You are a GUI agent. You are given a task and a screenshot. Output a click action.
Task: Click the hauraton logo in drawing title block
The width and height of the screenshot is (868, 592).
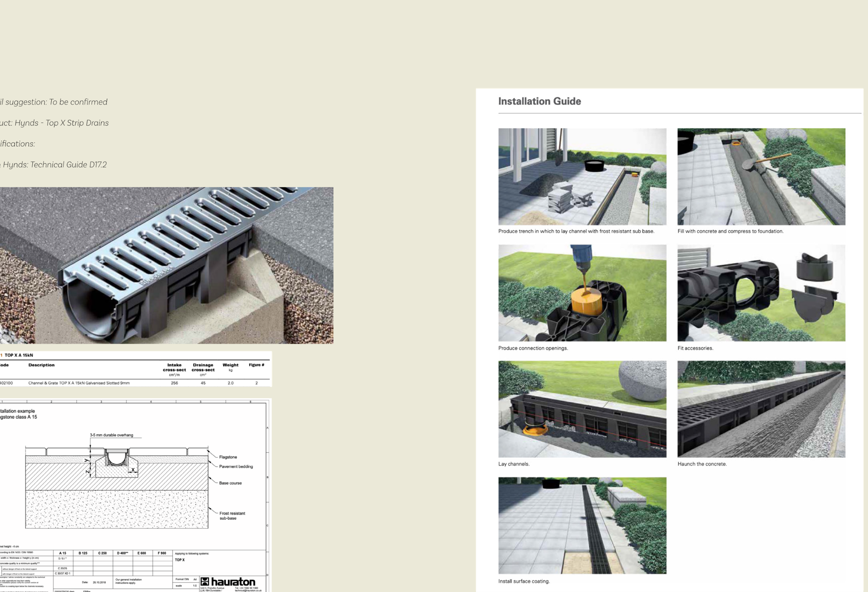click(x=228, y=582)
